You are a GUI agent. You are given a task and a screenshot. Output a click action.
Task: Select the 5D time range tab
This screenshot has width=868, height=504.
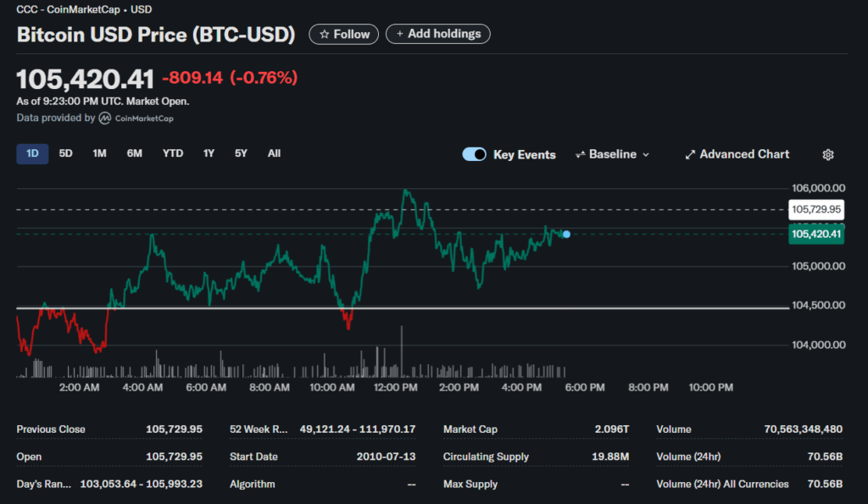pyautogui.click(x=65, y=154)
